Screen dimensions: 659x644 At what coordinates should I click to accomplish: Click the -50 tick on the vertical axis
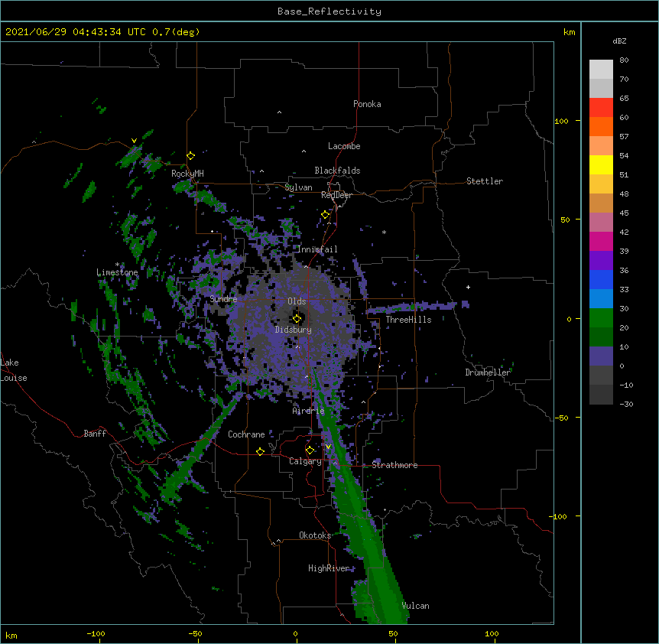[x=561, y=418]
